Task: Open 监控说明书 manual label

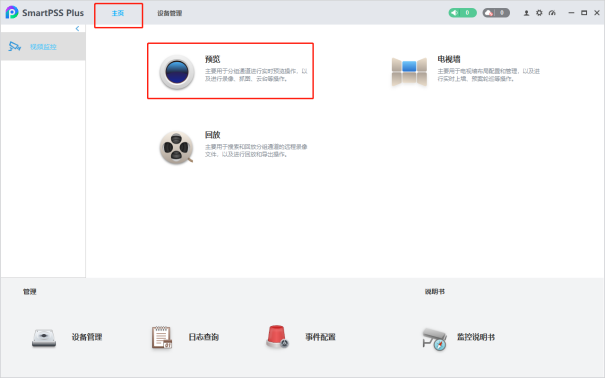Action: 476,337
